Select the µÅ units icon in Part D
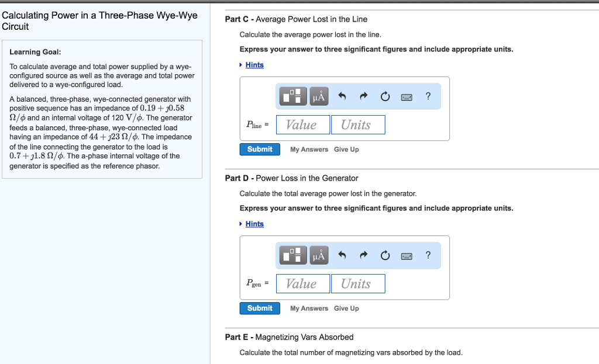The width and height of the screenshot is (599, 364). coord(319,255)
